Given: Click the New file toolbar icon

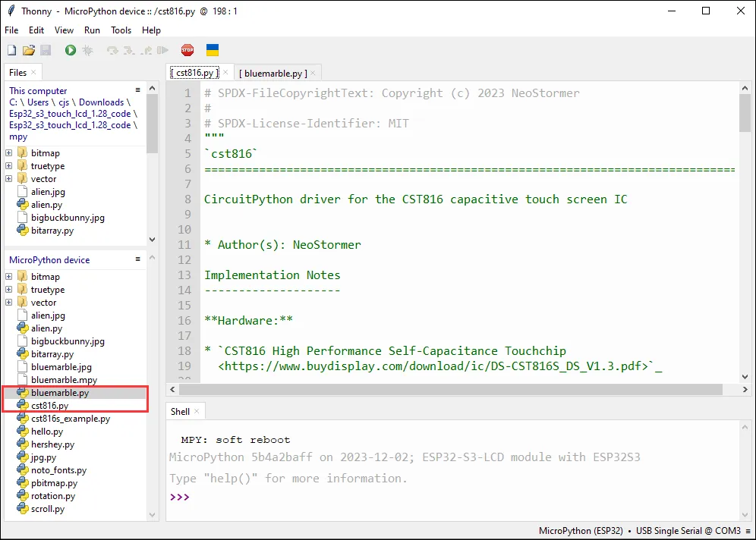Looking at the screenshot, I should [11, 50].
